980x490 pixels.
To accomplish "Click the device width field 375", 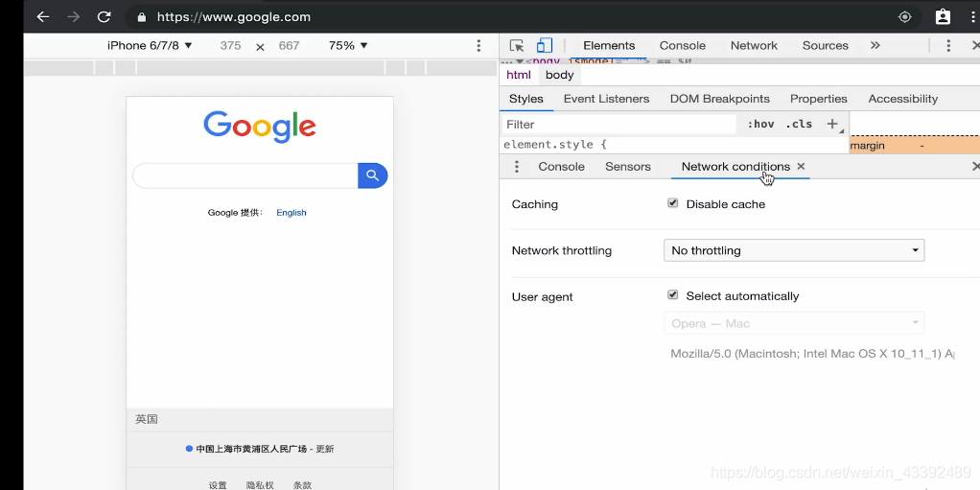I will (230, 46).
